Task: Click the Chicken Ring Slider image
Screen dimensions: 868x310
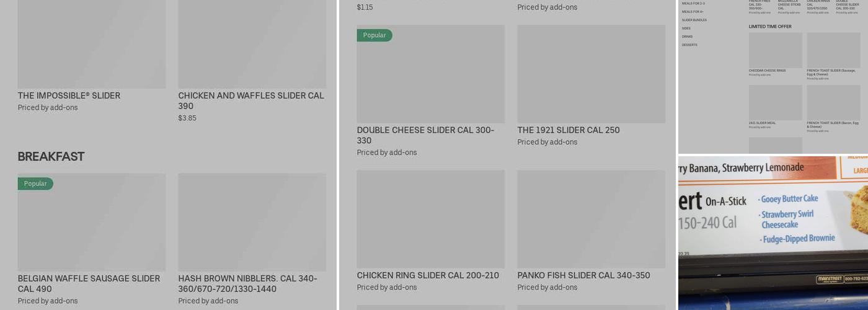Action: pos(430,219)
